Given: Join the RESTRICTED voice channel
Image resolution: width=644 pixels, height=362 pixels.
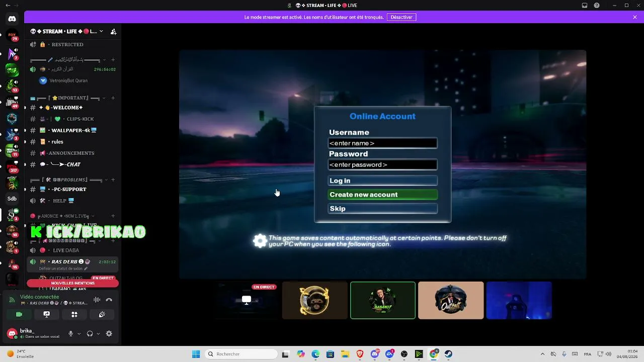Looking at the screenshot, I should 72,45.
